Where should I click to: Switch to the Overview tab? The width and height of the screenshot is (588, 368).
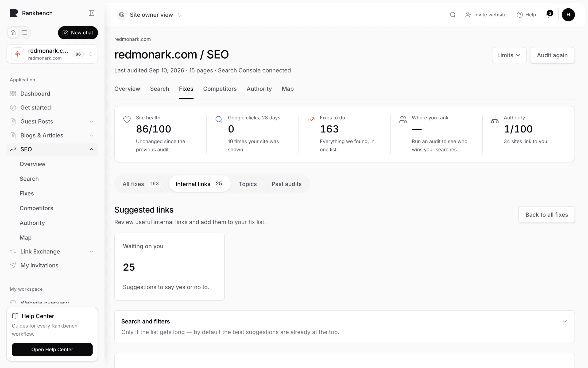(x=127, y=89)
